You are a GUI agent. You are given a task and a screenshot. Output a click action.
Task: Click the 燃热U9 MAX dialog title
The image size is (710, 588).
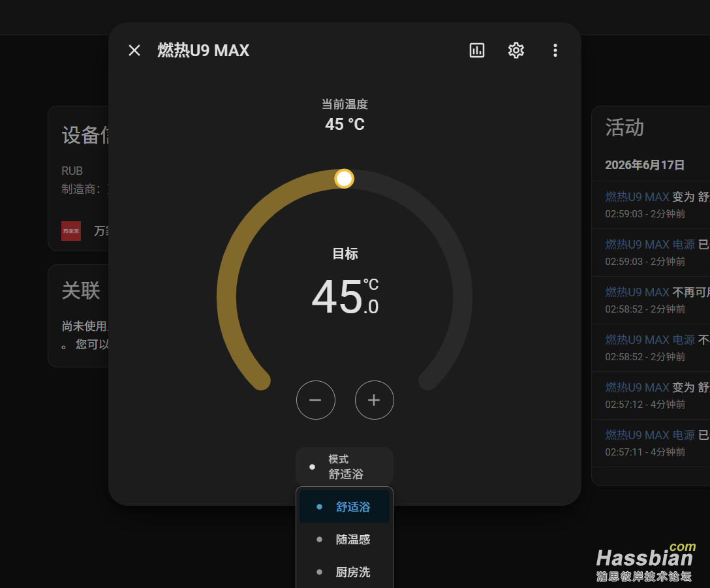tap(204, 50)
